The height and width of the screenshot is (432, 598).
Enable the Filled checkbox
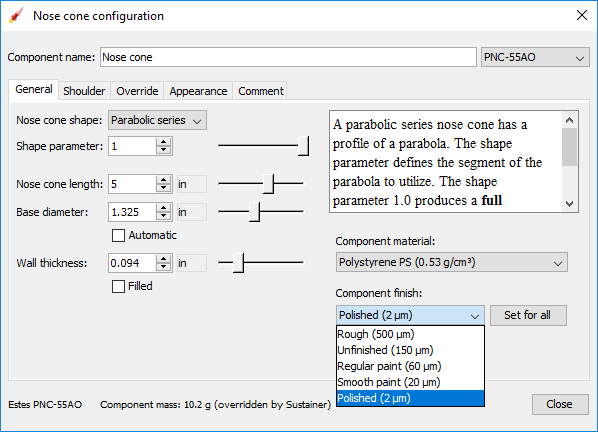[x=118, y=286]
